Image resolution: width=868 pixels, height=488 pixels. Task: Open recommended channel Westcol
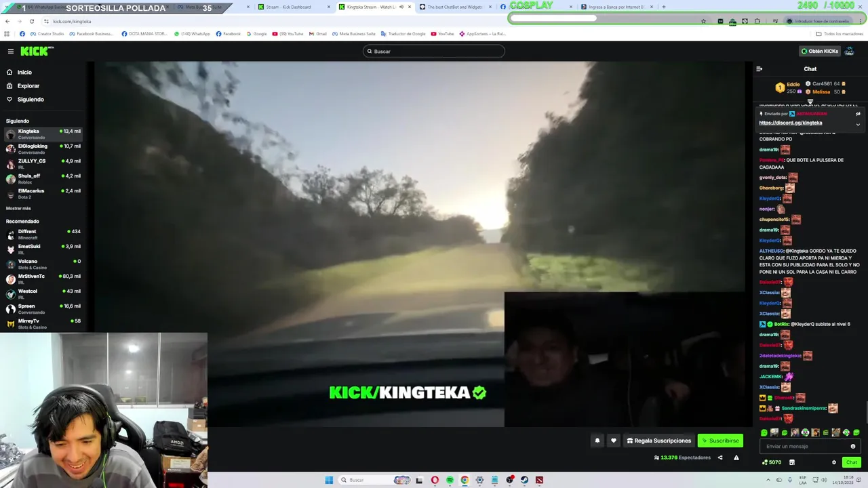[x=43, y=293]
